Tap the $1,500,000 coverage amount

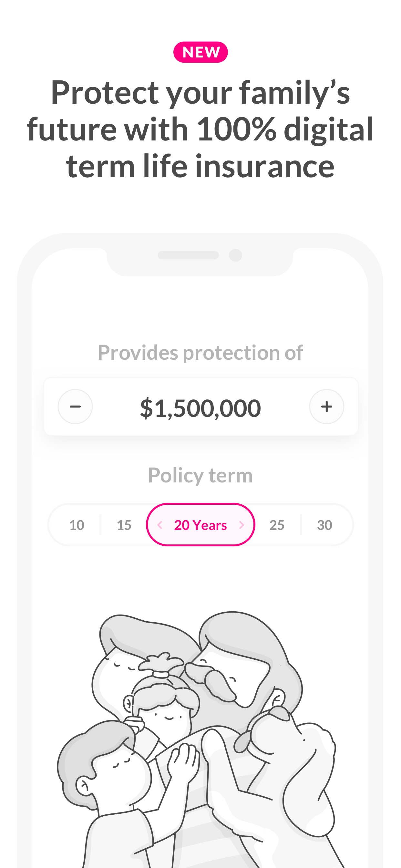200,408
